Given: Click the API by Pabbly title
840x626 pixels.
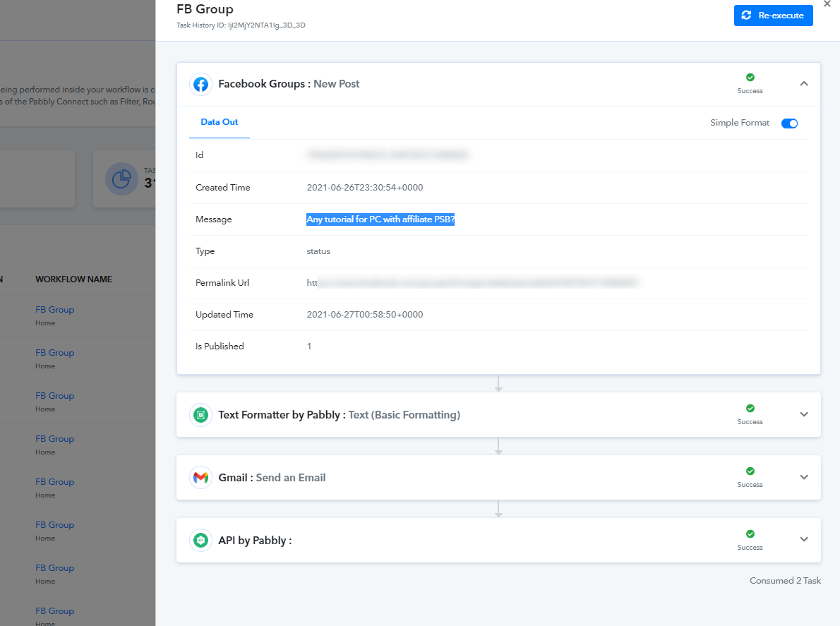Looking at the screenshot, I should click(255, 541).
